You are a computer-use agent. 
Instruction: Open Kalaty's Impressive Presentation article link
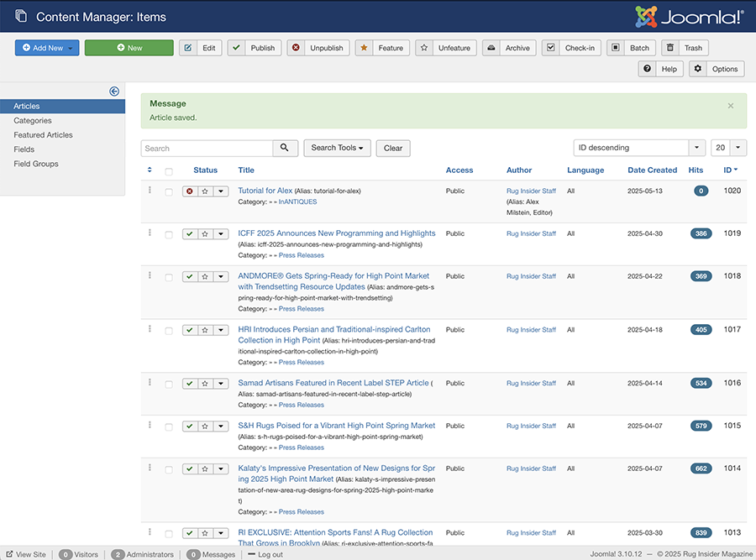coord(336,474)
